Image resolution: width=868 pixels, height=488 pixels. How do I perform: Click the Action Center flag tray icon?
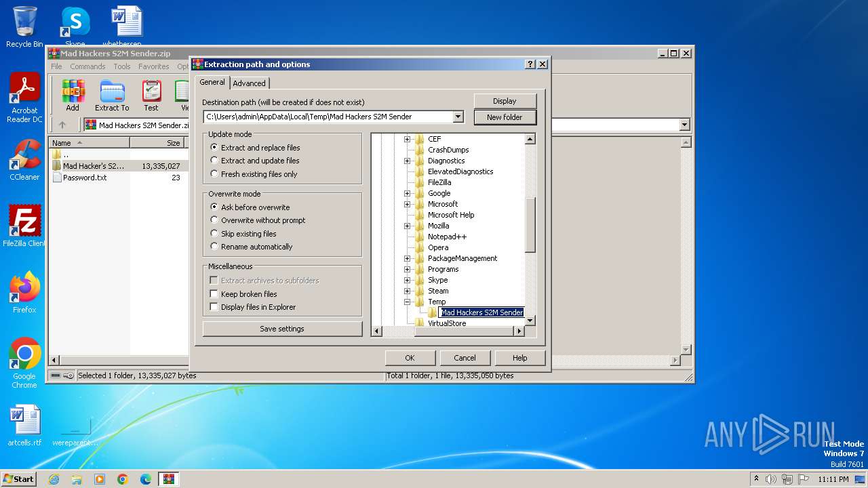tap(804, 479)
